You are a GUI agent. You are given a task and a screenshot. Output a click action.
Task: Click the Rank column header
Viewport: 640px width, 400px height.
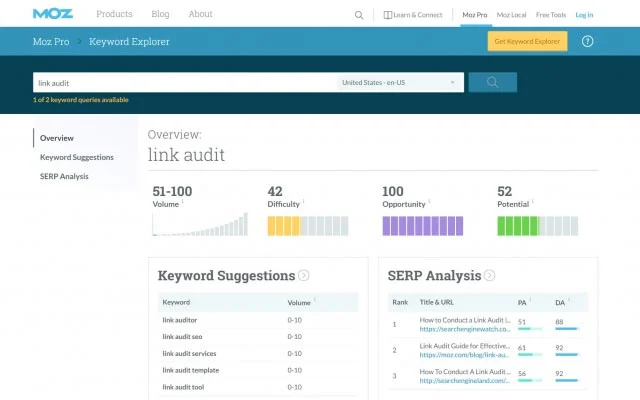tap(400, 302)
